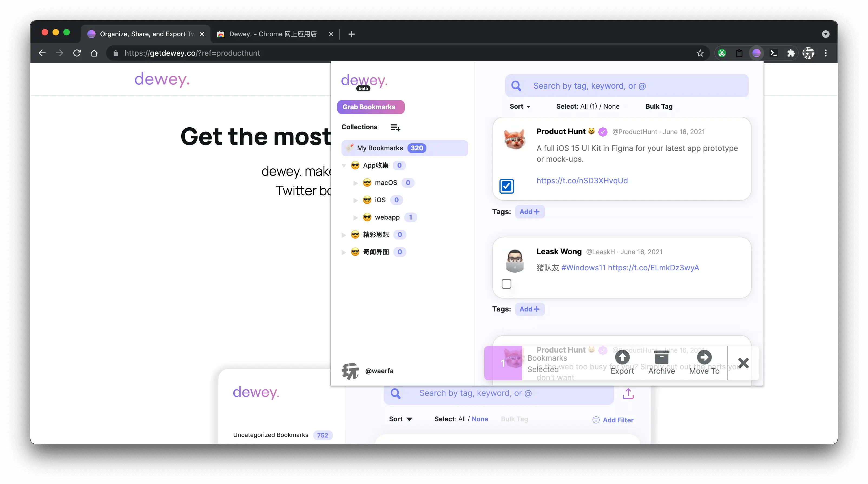
Task: Open https://t.co/nSD3XHvqUd link
Action: 582,181
